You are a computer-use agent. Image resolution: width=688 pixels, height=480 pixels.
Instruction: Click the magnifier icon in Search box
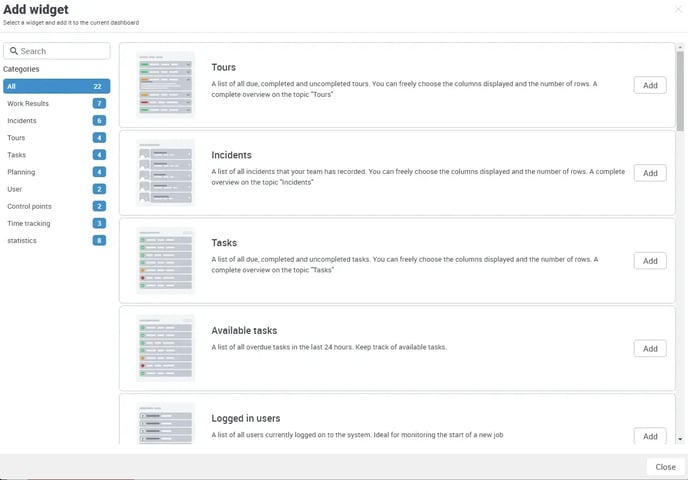pos(14,51)
